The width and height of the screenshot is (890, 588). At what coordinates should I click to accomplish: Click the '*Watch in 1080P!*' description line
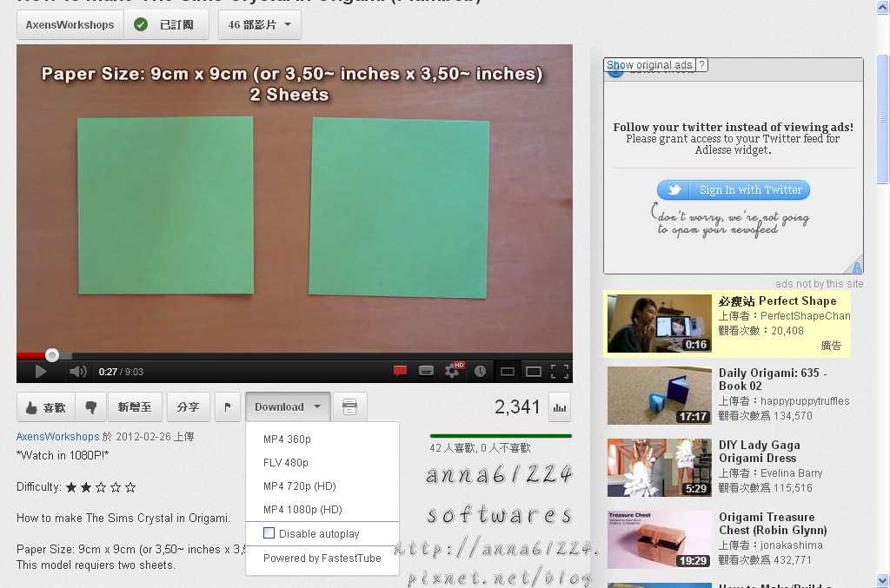[x=63, y=455]
